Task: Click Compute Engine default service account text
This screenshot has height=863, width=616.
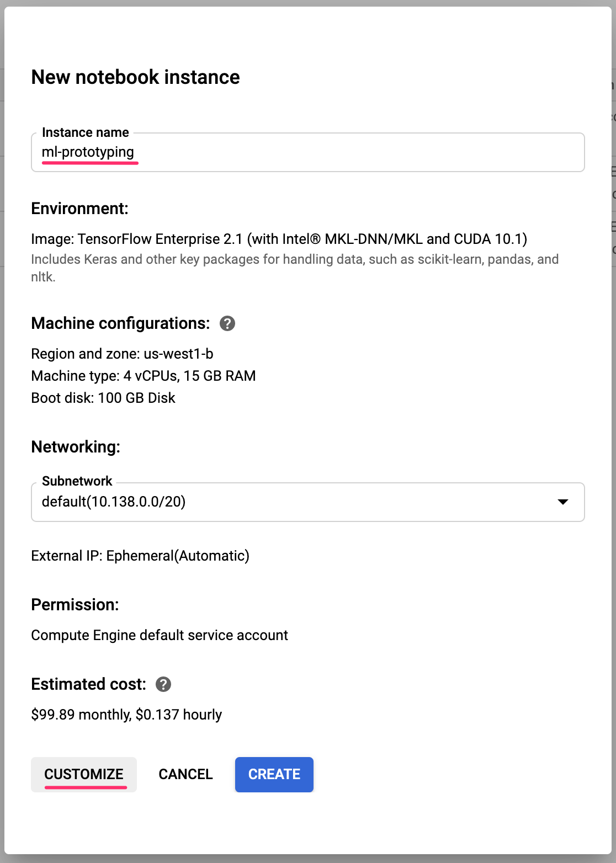Action: [160, 635]
